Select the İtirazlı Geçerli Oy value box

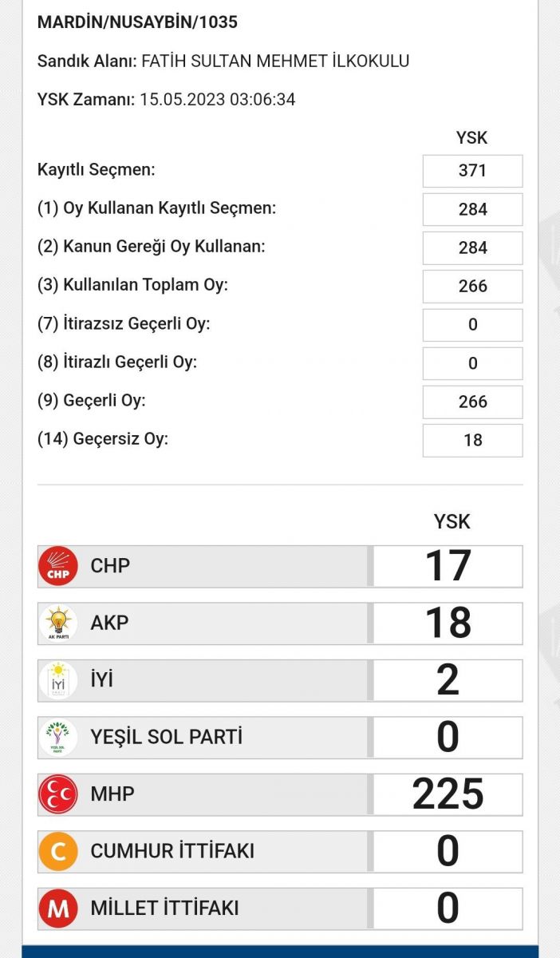pyautogui.click(x=472, y=363)
